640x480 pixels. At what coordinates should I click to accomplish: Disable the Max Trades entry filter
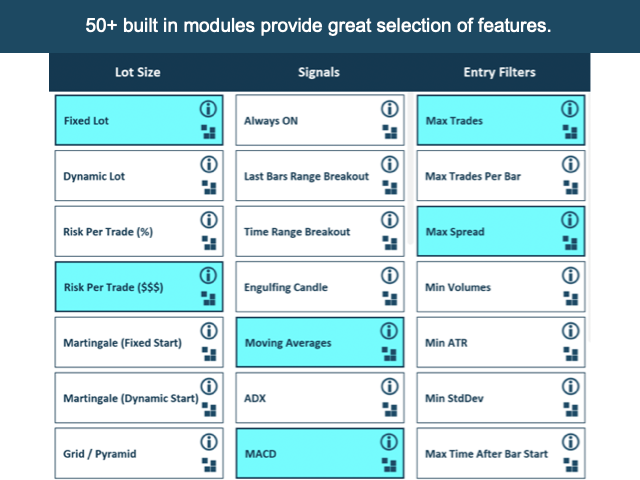point(501,120)
